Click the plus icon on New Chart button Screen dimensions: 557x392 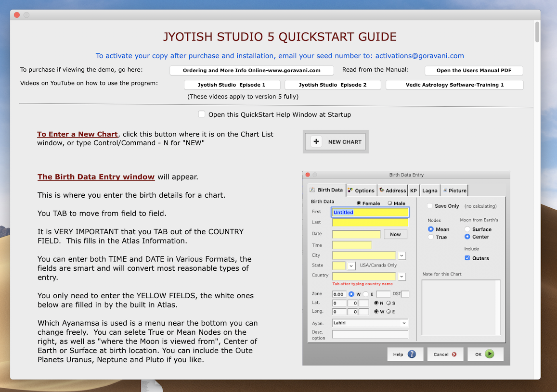316,142
